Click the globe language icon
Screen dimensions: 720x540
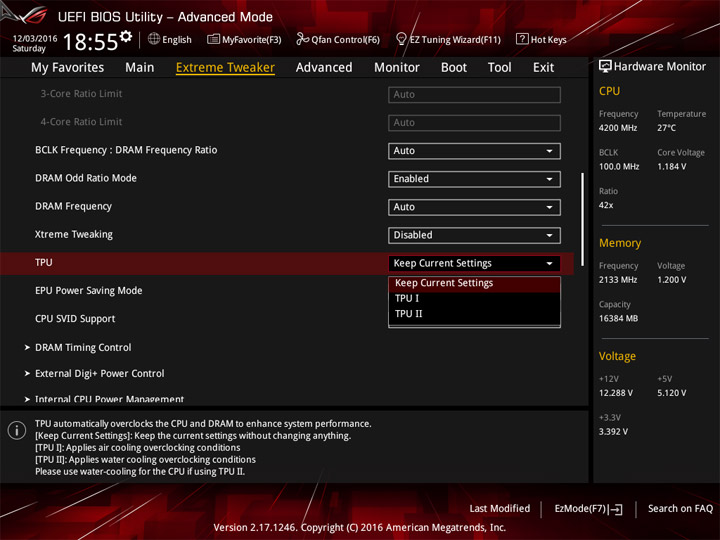154,39
